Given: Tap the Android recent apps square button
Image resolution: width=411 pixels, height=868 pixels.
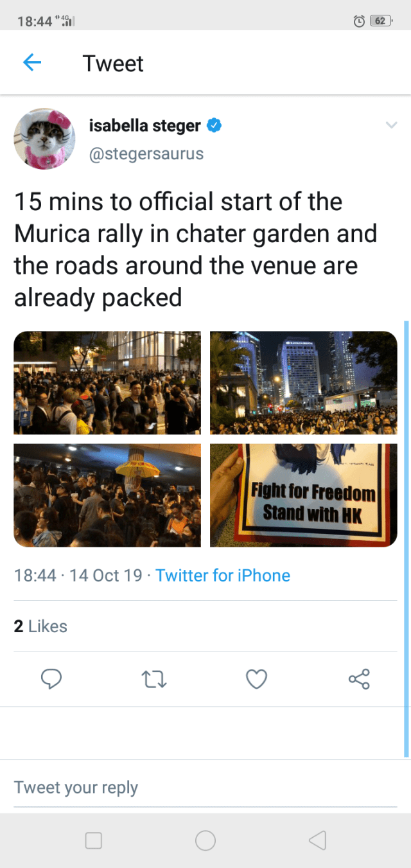Looking at the screenshot, I should tap(94, 840).
